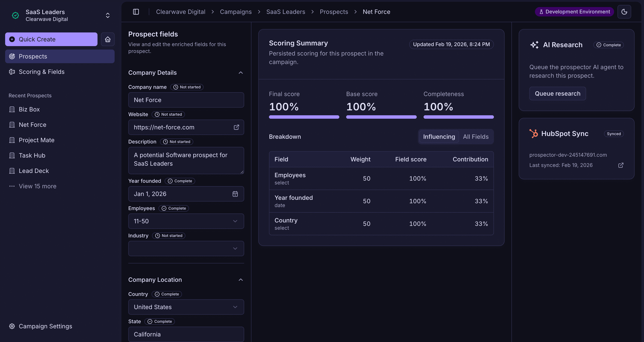644x342 pixels.
Task: Toggle dark mode using the moon icon
Action: [x=624, y=12]
